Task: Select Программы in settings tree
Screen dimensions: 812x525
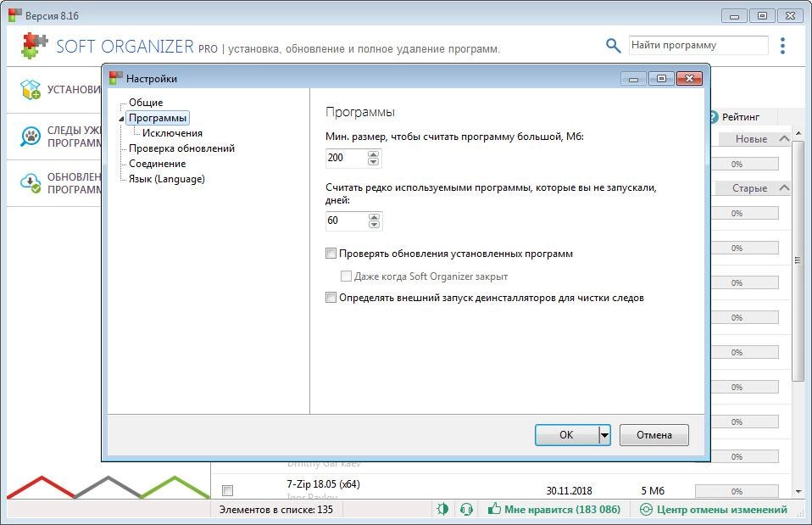Action: click(x=158, y=118)
